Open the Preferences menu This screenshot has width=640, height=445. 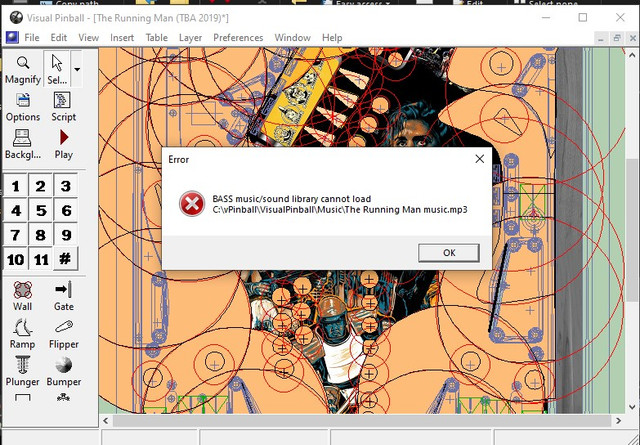(x=238, y=38)
